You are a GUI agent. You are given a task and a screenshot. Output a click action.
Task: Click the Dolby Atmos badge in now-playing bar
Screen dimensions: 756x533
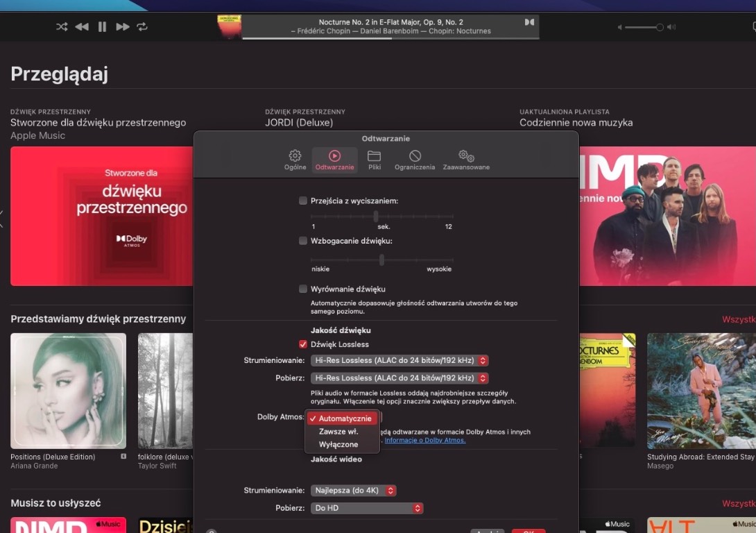pos(529,22)
